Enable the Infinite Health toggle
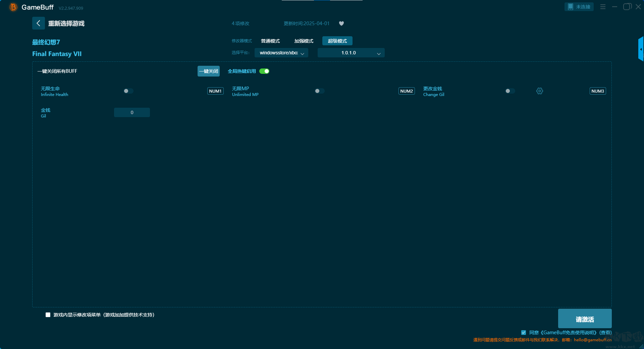The width and height of the screenshot is (644, 349). pos(128,91)
